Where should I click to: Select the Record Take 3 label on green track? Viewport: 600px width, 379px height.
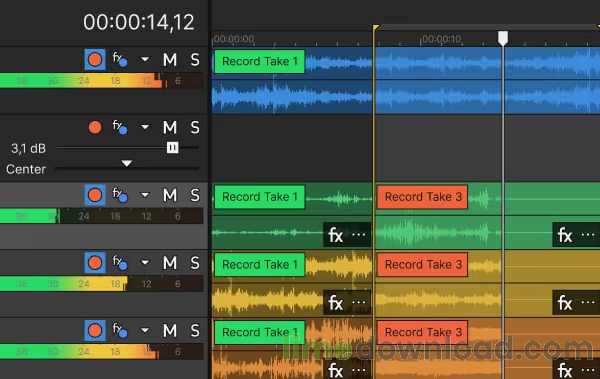coord(422,197)
